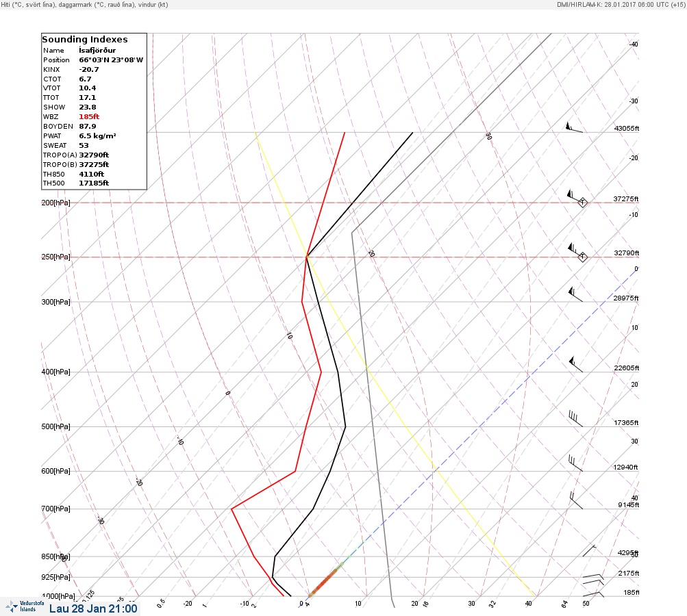The height and width of the screenshot is (616, 687).
Task: Click the 400[hPa] pressure label
Action: [x=55, y=372]
